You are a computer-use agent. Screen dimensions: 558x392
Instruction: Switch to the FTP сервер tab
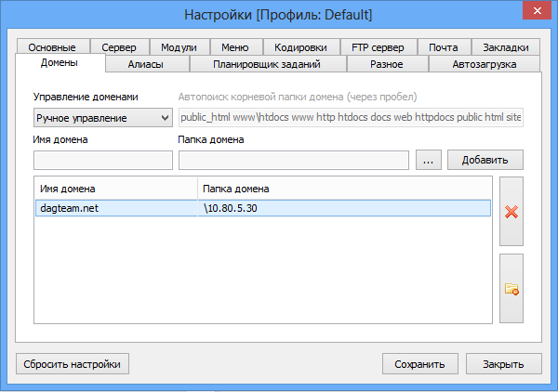coord(378,47)
